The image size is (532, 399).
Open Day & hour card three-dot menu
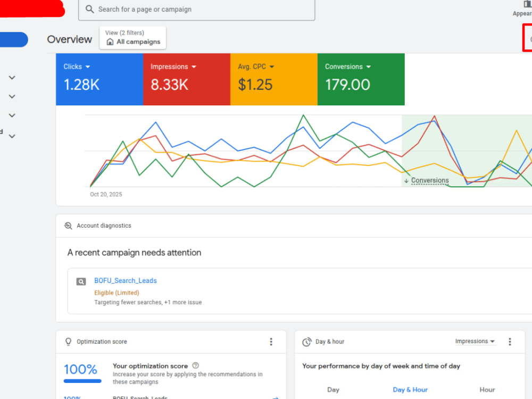pos(510,342)
